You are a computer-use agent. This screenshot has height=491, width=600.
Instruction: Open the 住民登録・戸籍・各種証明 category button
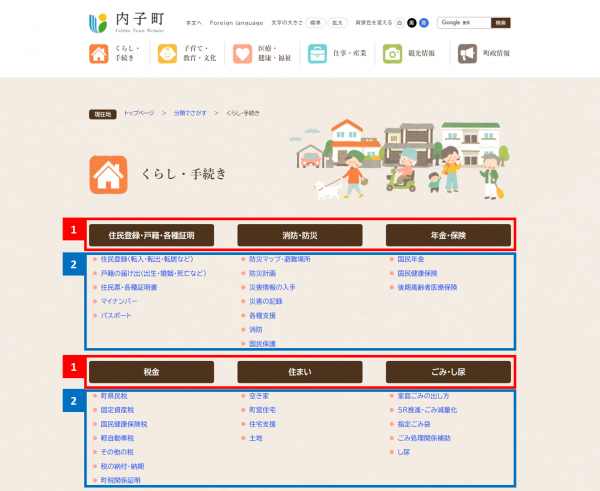point(152,235)
